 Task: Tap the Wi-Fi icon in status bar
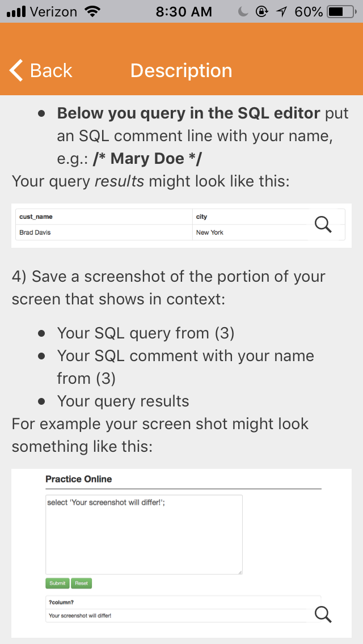click(x=92, y=12)
